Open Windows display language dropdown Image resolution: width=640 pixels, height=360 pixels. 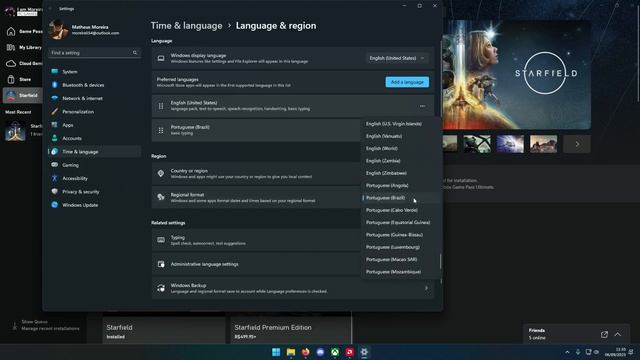(x=396, y=58)
